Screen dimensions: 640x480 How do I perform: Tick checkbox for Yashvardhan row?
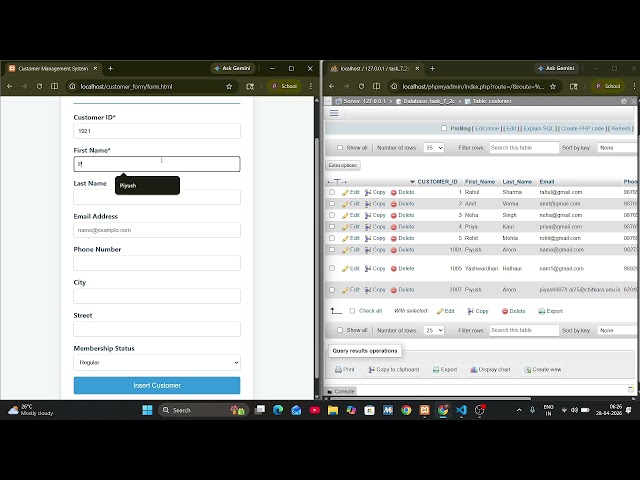click(332, 269)
